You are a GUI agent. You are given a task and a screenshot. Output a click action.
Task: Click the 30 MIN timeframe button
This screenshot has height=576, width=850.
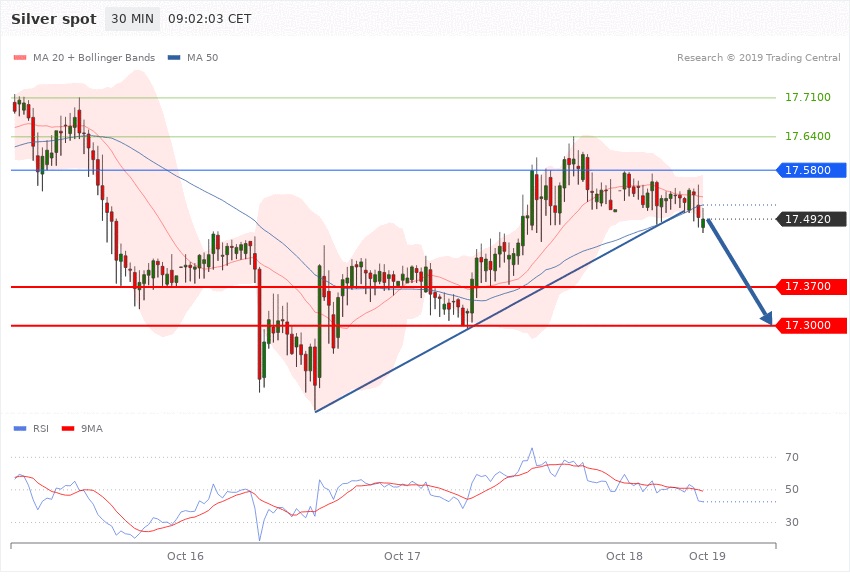pos(132,19)
